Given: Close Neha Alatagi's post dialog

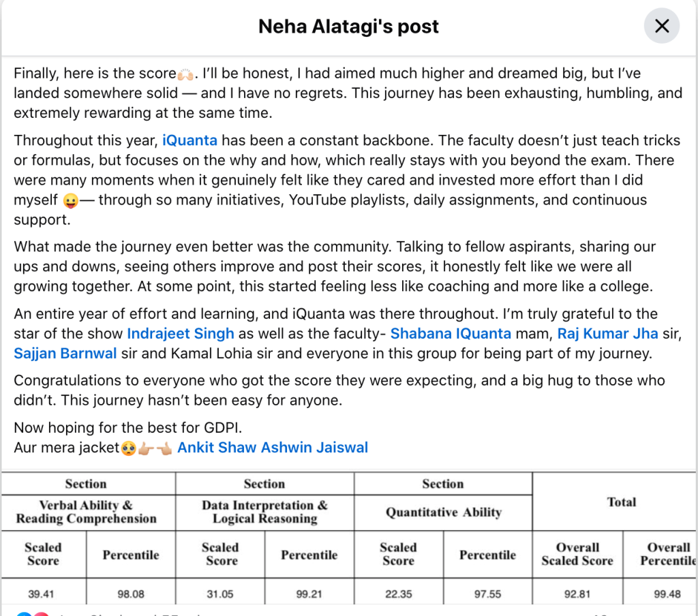Looking at the screenshot, I should click(661, 27).
